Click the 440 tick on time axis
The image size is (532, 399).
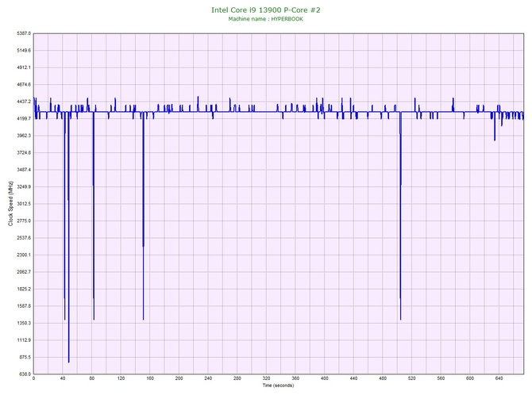353,378
